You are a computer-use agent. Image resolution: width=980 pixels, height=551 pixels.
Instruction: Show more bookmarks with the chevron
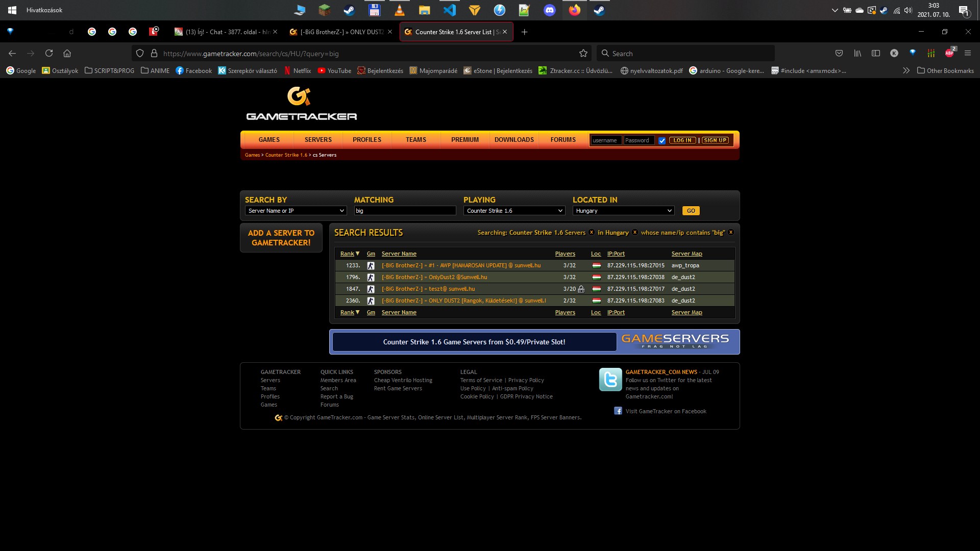(906, 70)
